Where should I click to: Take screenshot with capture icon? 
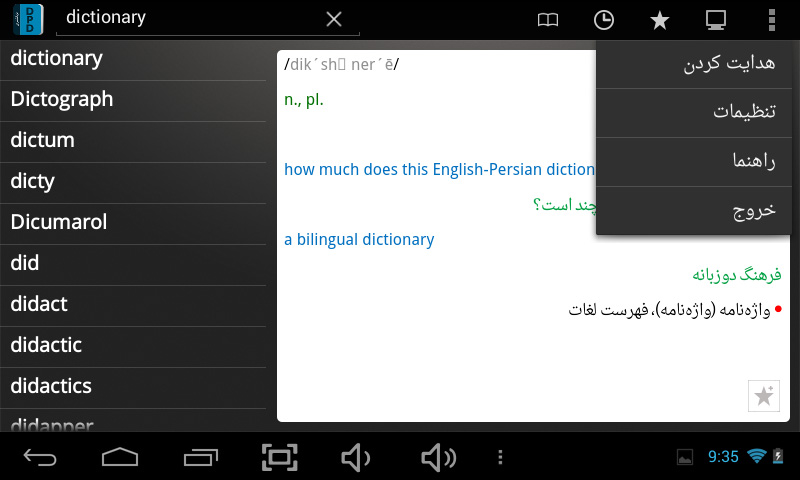point(280,457)
